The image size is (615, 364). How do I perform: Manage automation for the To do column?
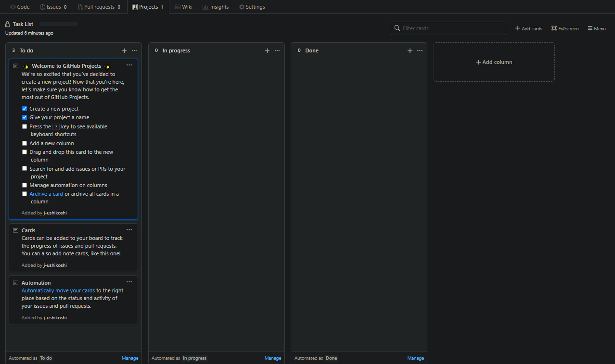click(130, 358)
